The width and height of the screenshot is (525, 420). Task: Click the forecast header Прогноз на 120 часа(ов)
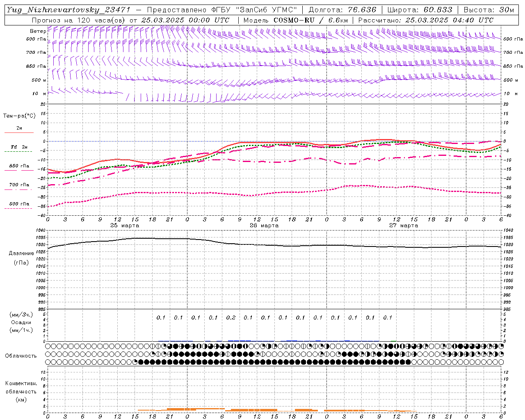(79, 20)
